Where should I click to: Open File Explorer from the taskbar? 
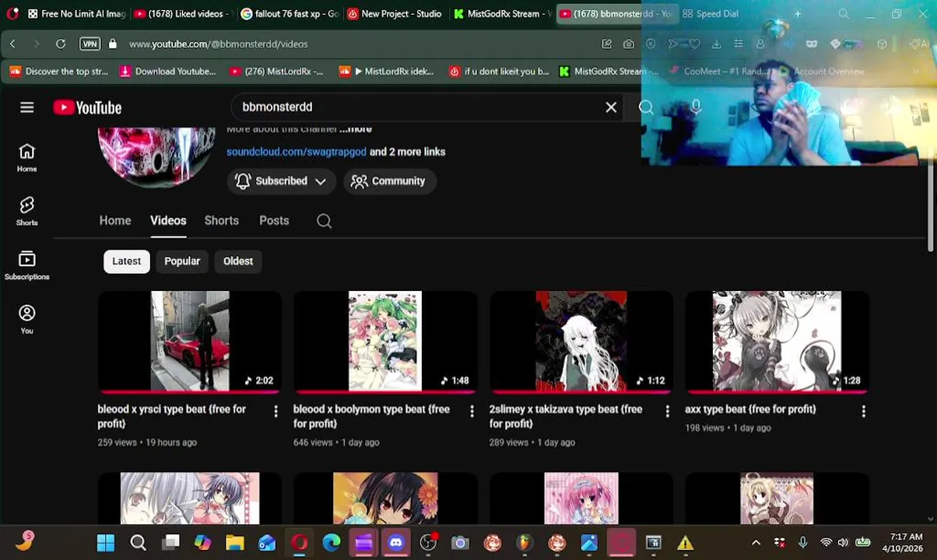[235, 542]
